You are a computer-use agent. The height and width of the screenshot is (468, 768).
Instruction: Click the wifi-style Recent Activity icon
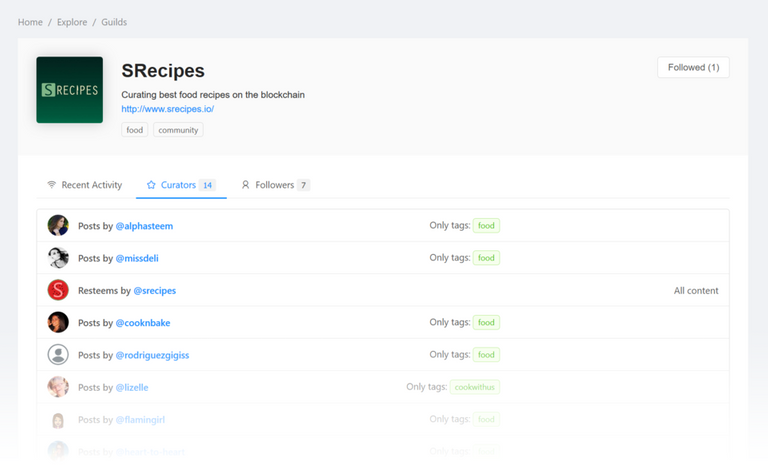[x=51, y=185]
